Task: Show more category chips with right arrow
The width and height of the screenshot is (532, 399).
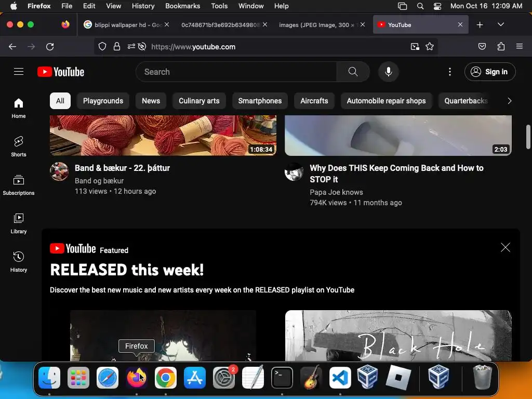Action: coord(509,101)
